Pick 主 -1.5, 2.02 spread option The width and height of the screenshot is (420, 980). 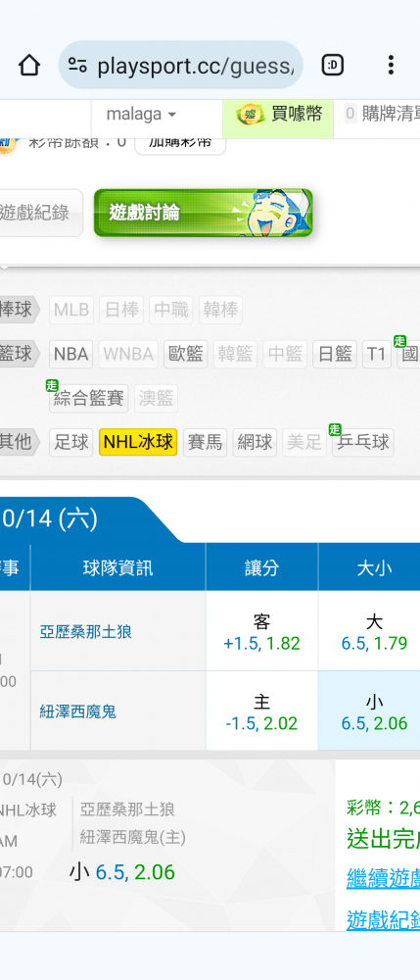point(262,711)
